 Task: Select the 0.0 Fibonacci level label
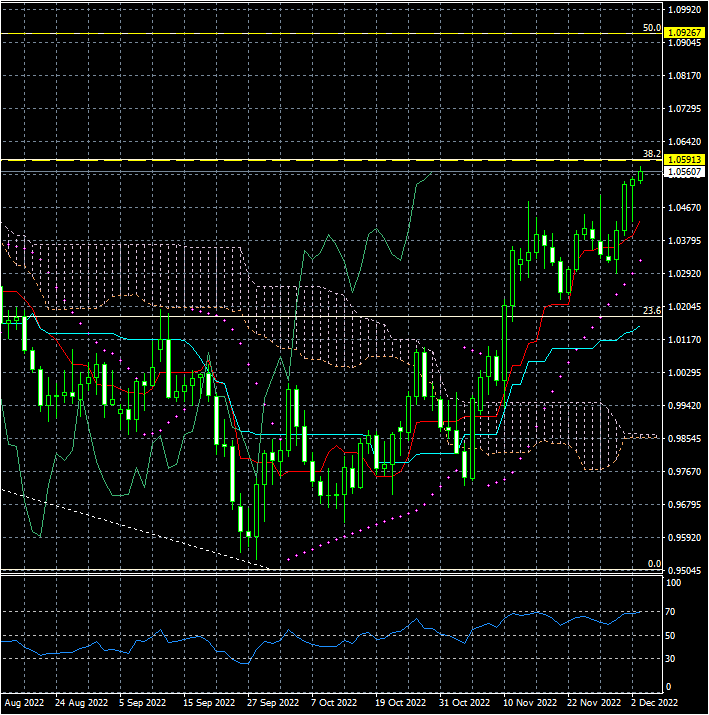[654, 564]
